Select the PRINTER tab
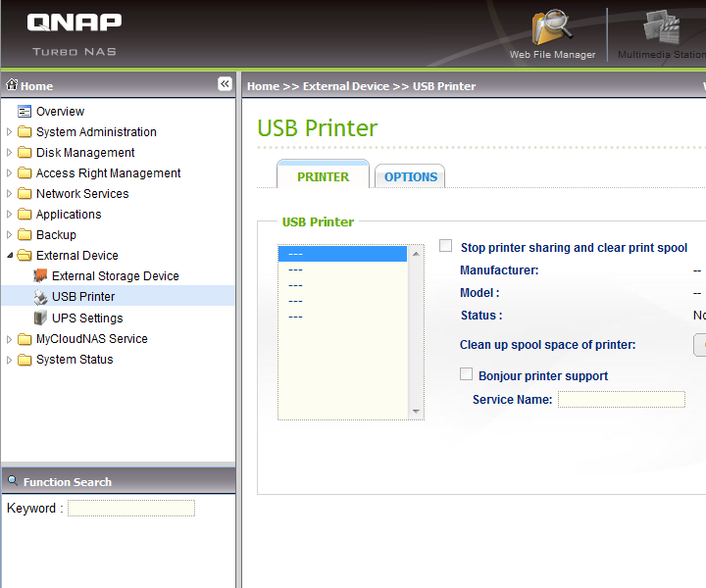 tap(323, 176)
